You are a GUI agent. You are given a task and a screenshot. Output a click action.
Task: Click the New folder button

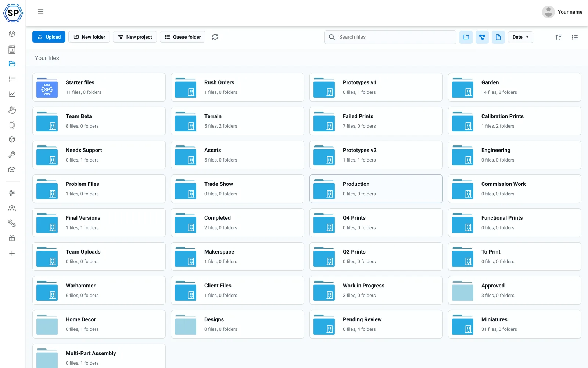click(x=89, y=37)
